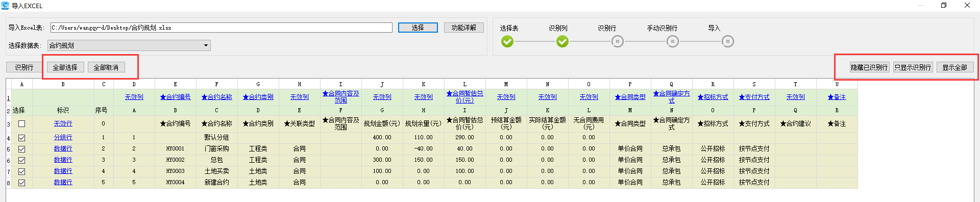Close the 导入EXCEL window

coord(967,6)
